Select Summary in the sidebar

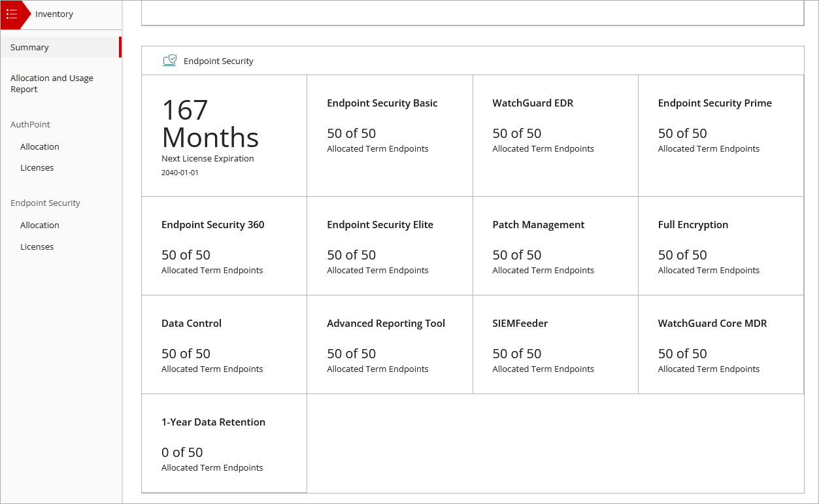[x=29, y=47]
